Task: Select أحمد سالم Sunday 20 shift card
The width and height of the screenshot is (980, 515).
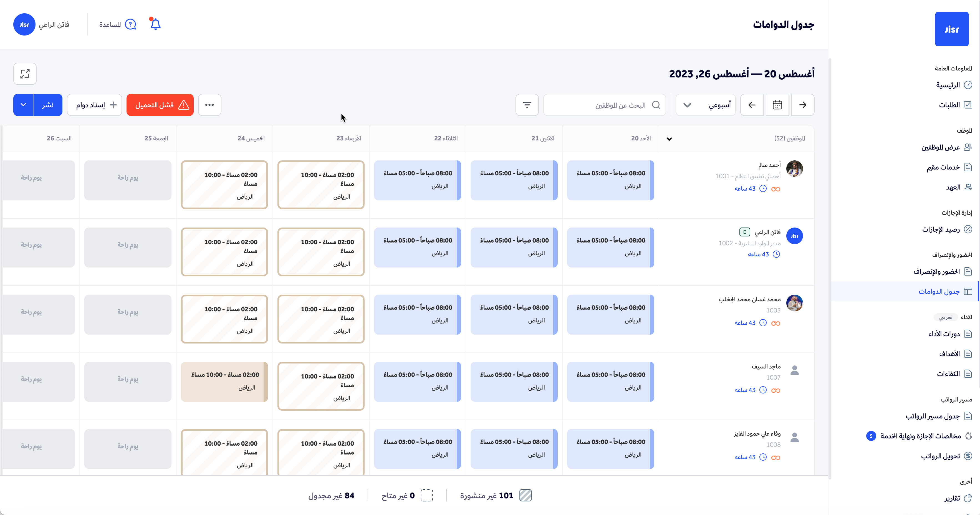Action: tap(610, 180)
